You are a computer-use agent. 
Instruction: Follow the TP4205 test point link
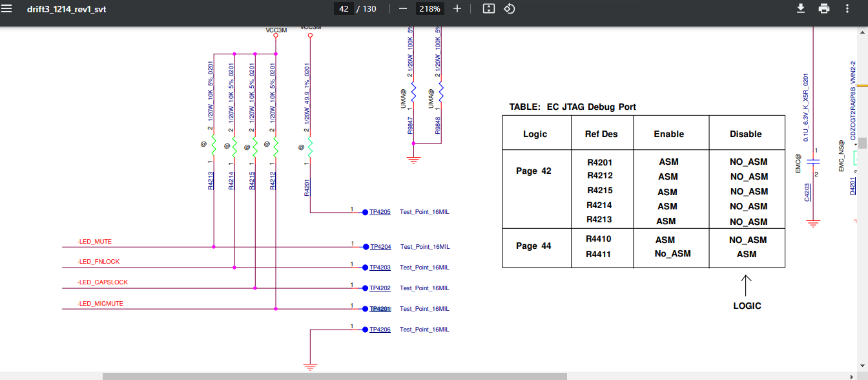[380, 212]
